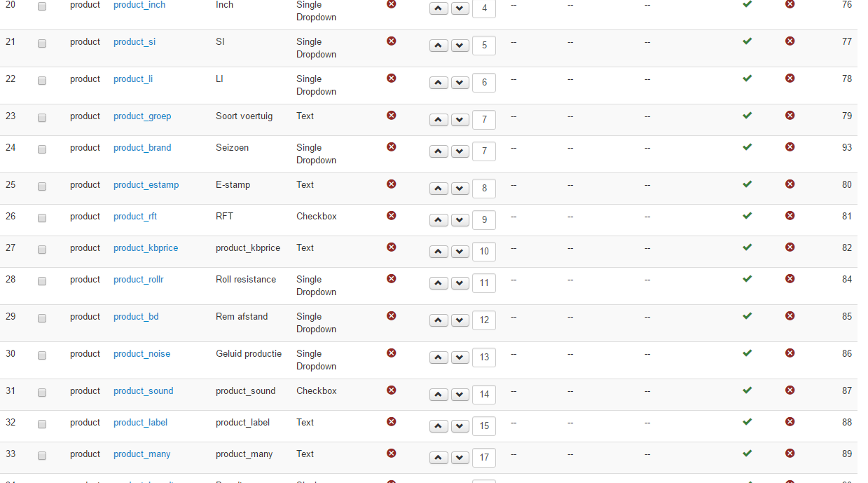Move product_estamp down with the down arrow
This screenshot has height=483, width=868.
460,189
